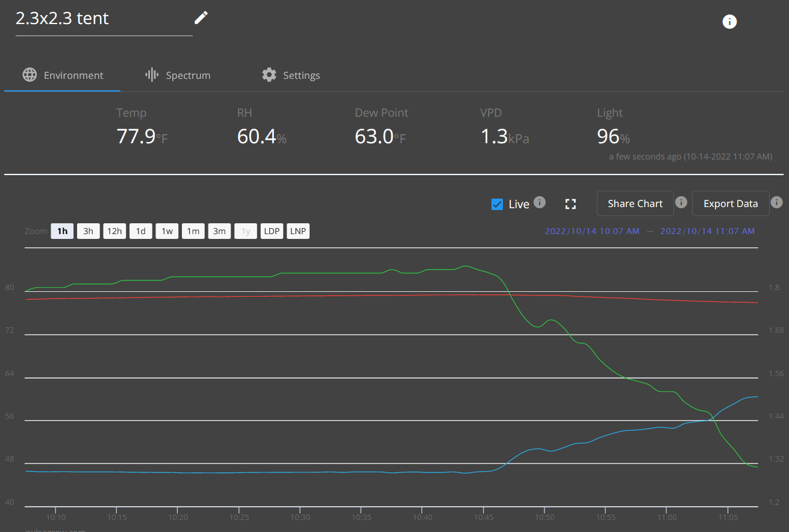The width and height of the screenshot is (789, 532).
Task: Select the 1y zoom range
Action: tap(246, 231)
